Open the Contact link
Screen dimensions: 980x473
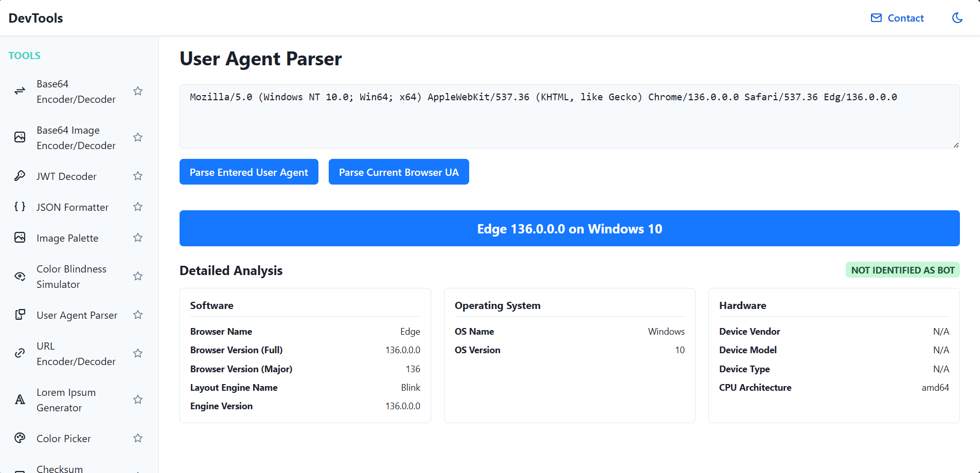click(897, 18)
